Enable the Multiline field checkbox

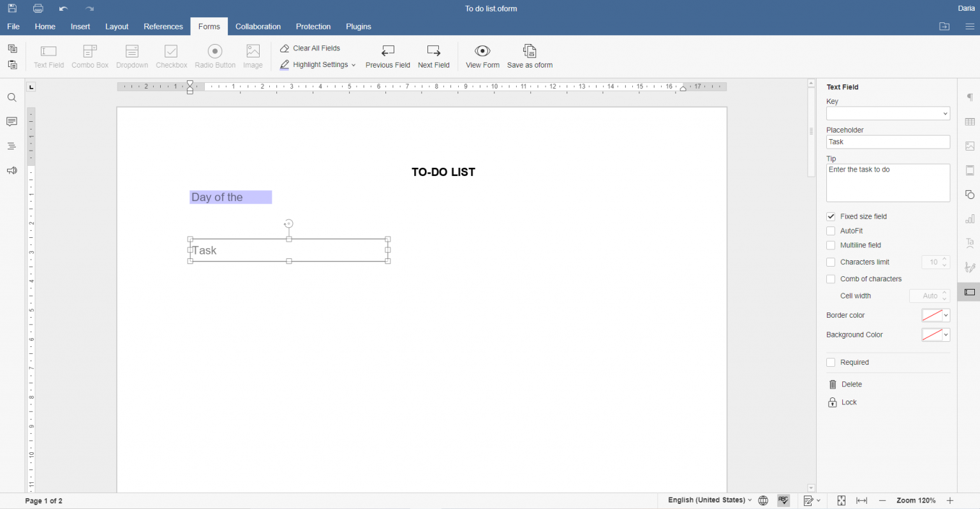click(831, 245)
